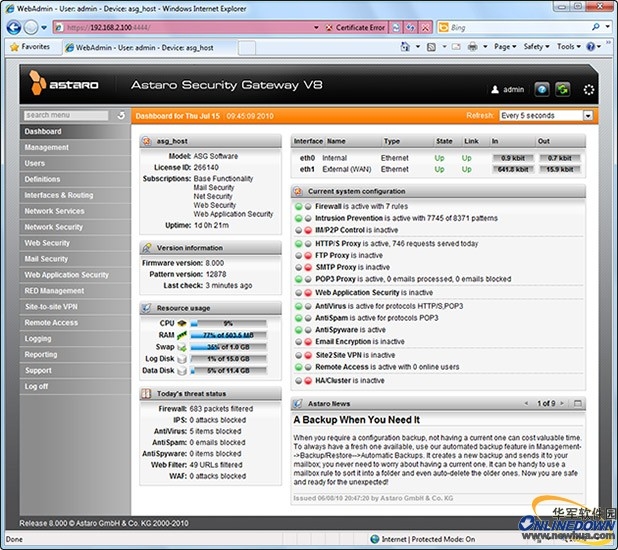The width and height of the screenshot is (618, 550).
Task: Click the admin user icon
Action: (495, 89)
